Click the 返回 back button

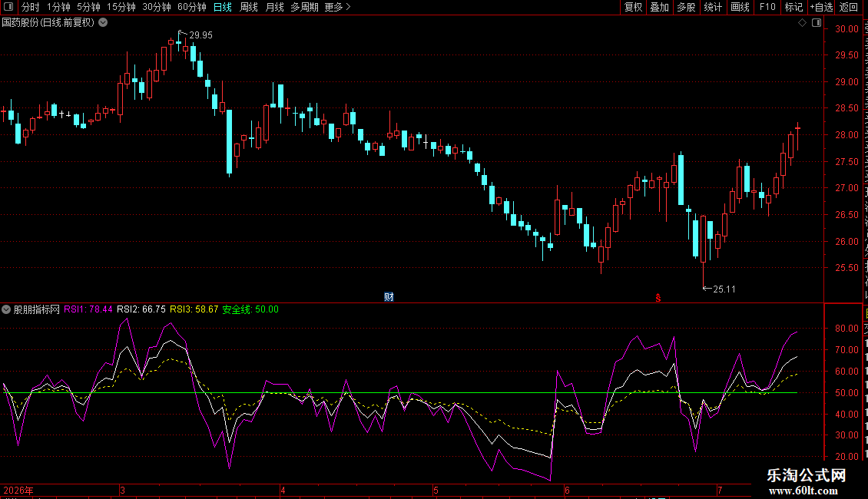849,7
